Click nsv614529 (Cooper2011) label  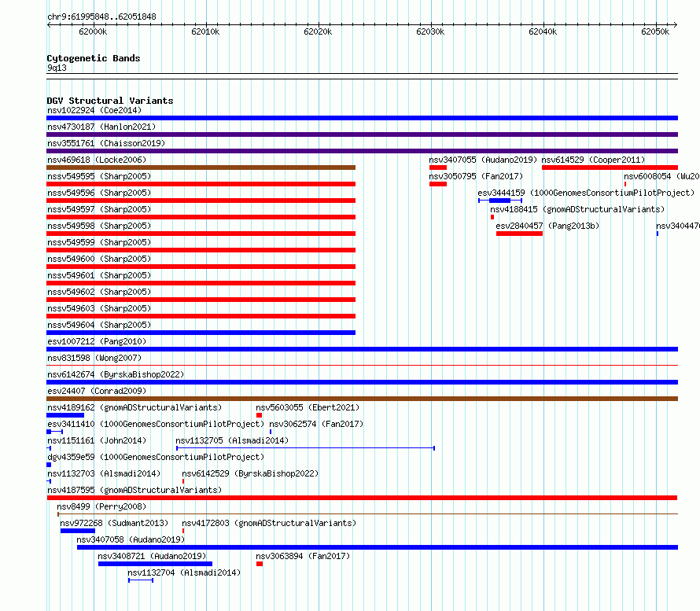tap(593, 160)
